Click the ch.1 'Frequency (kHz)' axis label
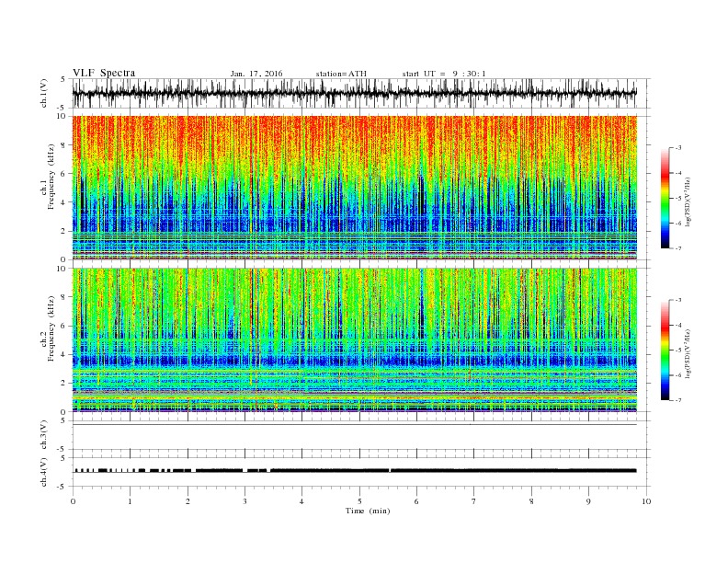The image size is (728, 563). pos(51,177)
